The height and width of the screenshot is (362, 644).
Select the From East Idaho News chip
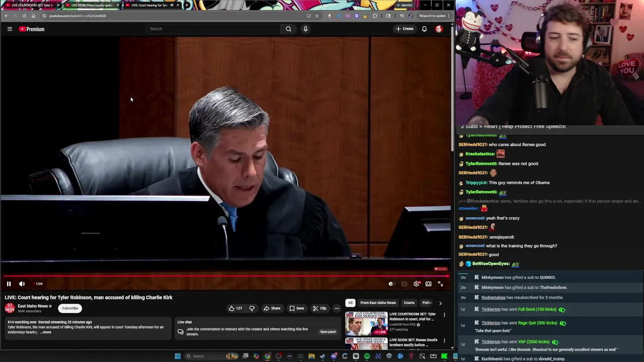click(378, 303)
